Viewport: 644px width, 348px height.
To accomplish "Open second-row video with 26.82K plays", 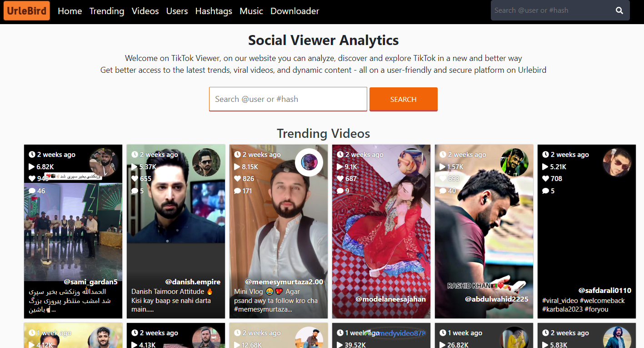I will (x=484, y=336).
